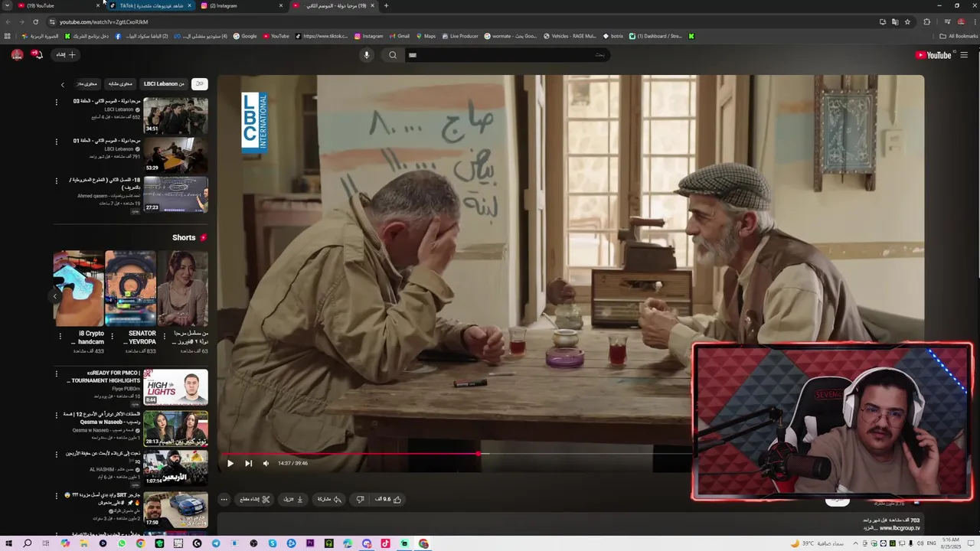This screenshot has height=551, width=980.
Task: Open the All Bookmarks folder
Action: click(x=959, y=36)
